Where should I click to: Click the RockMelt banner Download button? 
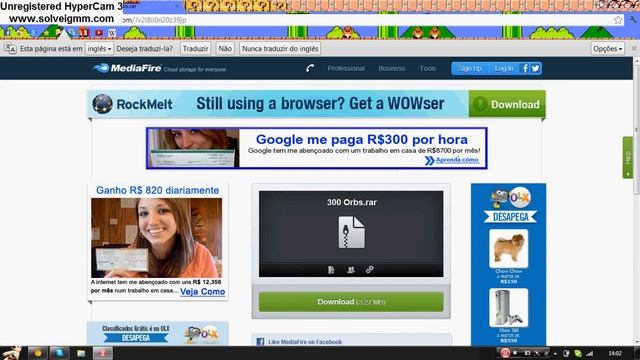click(x=507, y=104)
